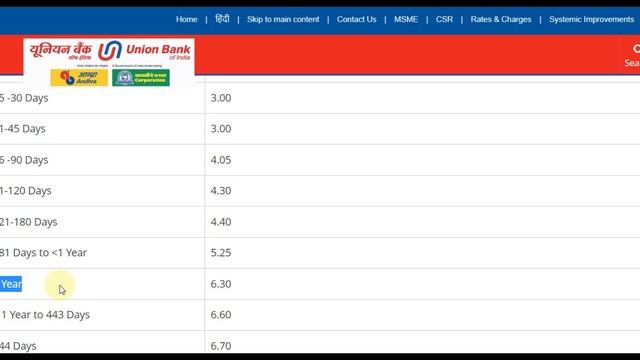Viewport: 640px width, 360px height.
Task: Open Rates & Charges page
Action: [501, 19]
